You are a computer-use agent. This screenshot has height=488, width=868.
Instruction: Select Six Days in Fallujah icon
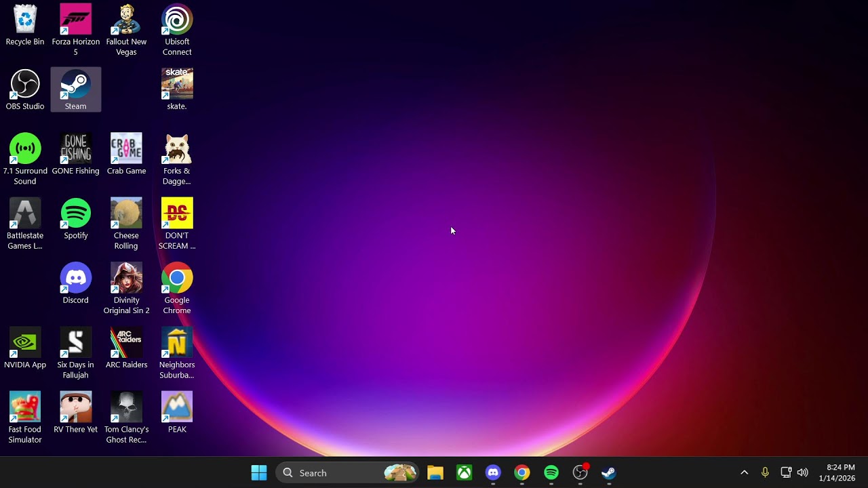point(75,353)
